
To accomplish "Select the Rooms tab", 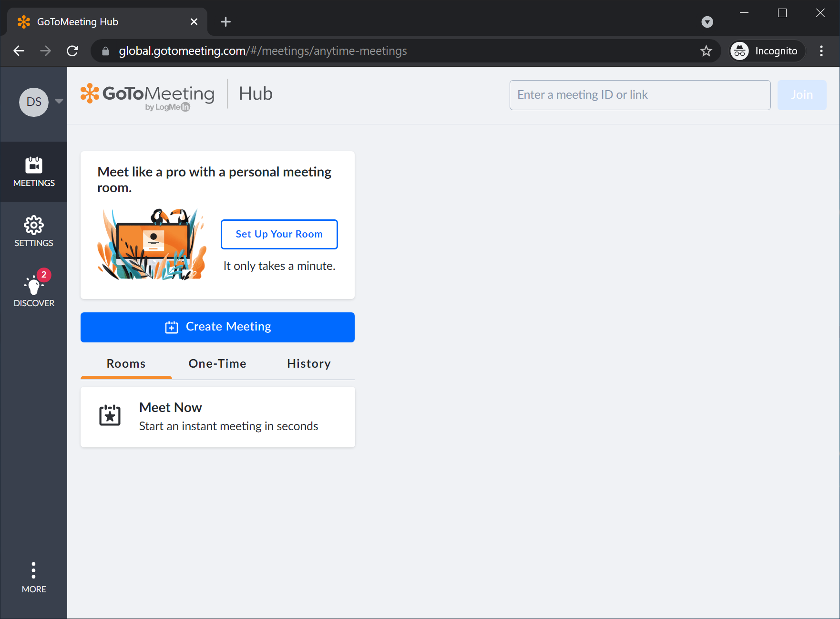I will [x=126, y=364].
